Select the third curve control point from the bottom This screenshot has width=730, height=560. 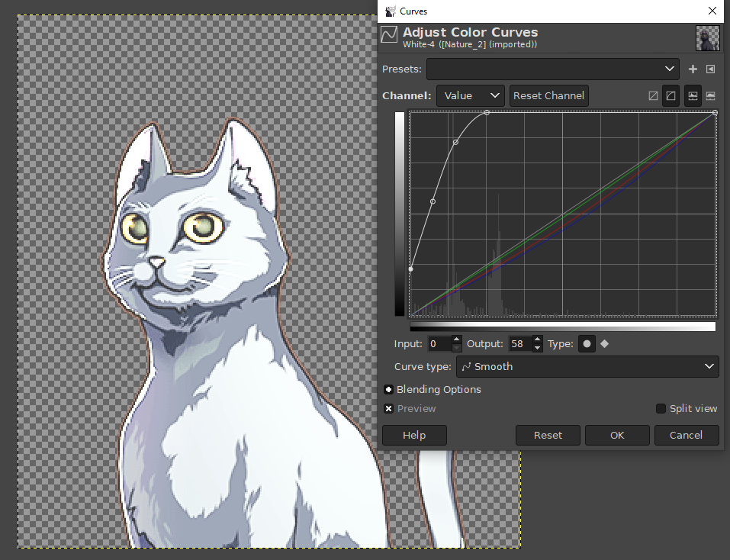456,142
